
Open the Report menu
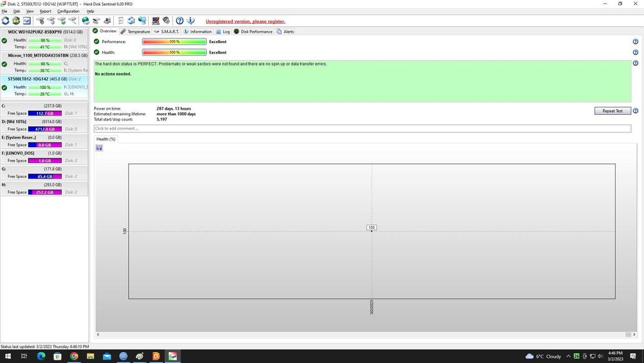(x=46, y=11)
